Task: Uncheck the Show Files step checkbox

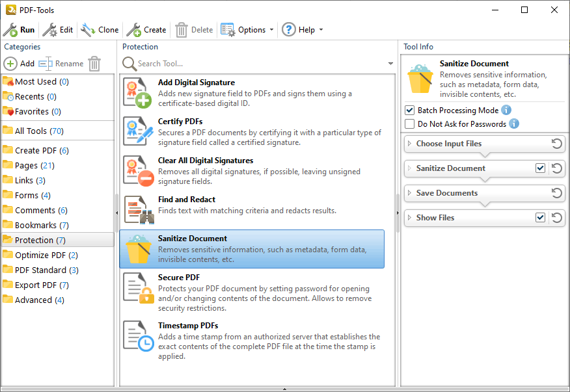Action: (541, 217)
